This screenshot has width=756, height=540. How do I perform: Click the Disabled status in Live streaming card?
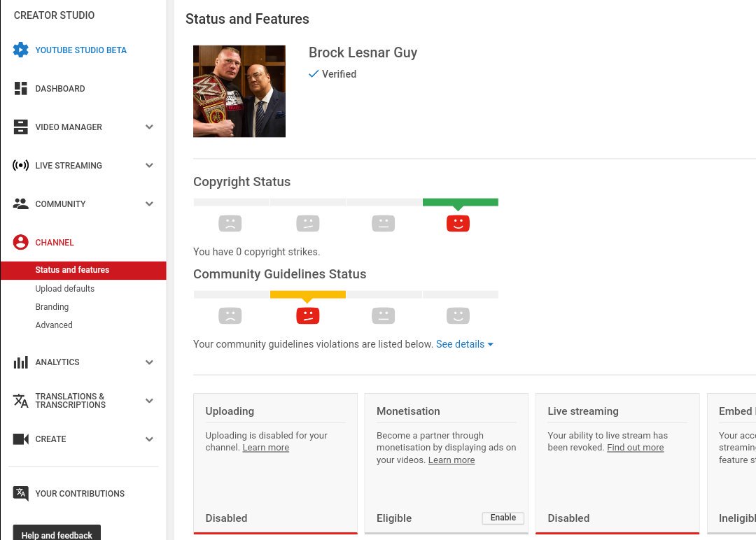click(568, 518)
